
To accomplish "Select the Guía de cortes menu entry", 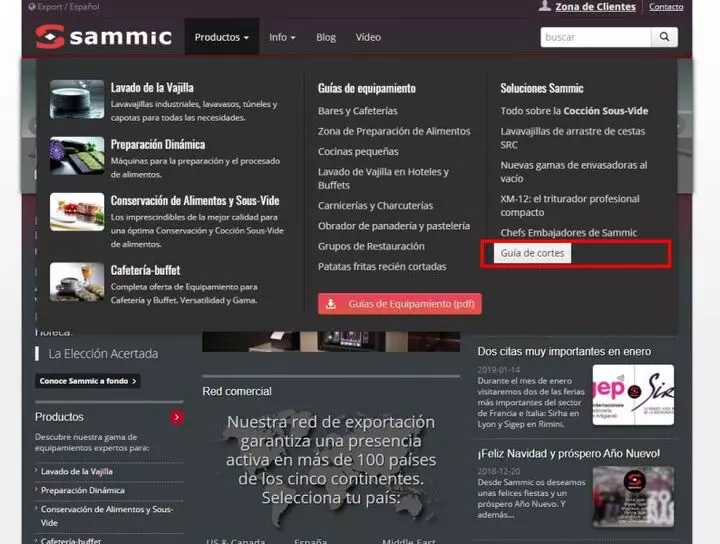I will [532, 253].
